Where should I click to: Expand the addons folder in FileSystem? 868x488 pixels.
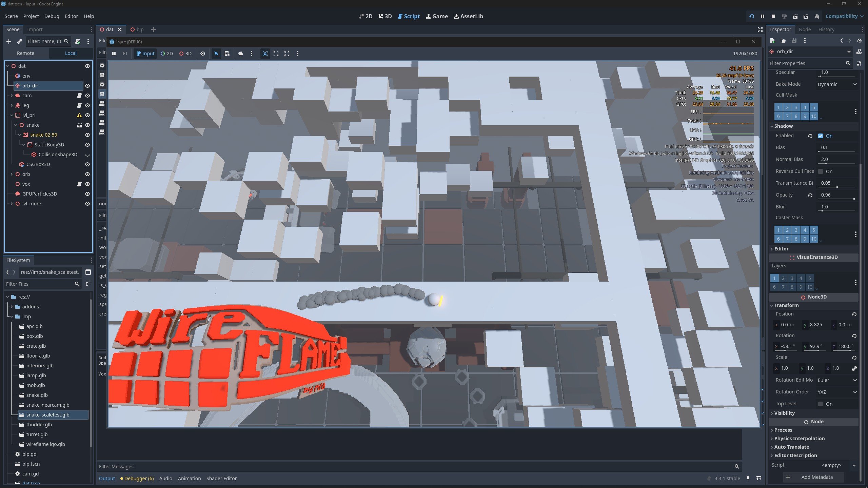click(x=12, y=307)
